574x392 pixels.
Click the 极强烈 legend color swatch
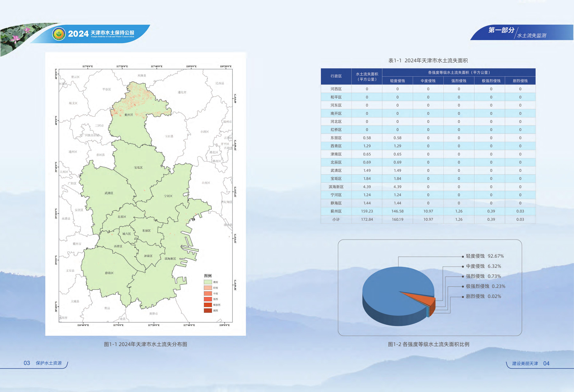[208, 305]
